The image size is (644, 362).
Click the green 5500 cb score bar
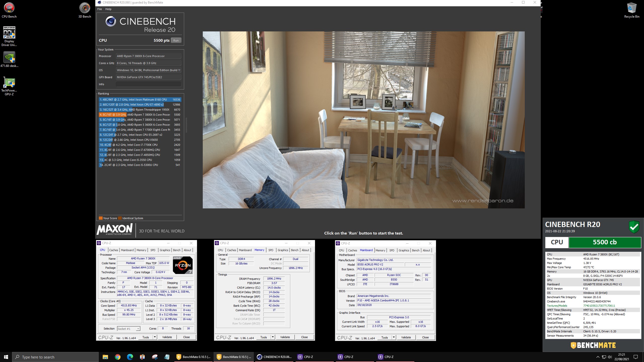tap(605, 242)
